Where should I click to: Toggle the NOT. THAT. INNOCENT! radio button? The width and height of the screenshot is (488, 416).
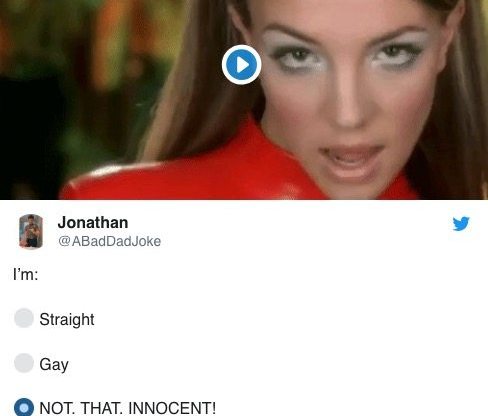tap(24, 407)
